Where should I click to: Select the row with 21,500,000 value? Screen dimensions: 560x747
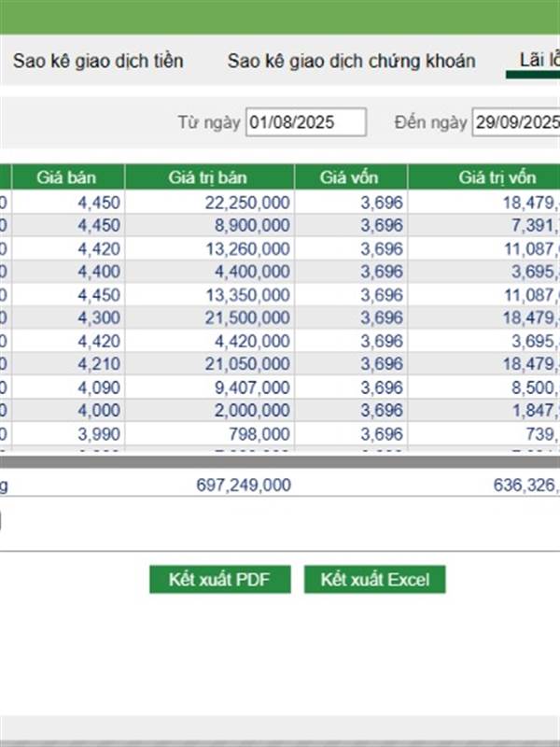click(x=247, y=318)
